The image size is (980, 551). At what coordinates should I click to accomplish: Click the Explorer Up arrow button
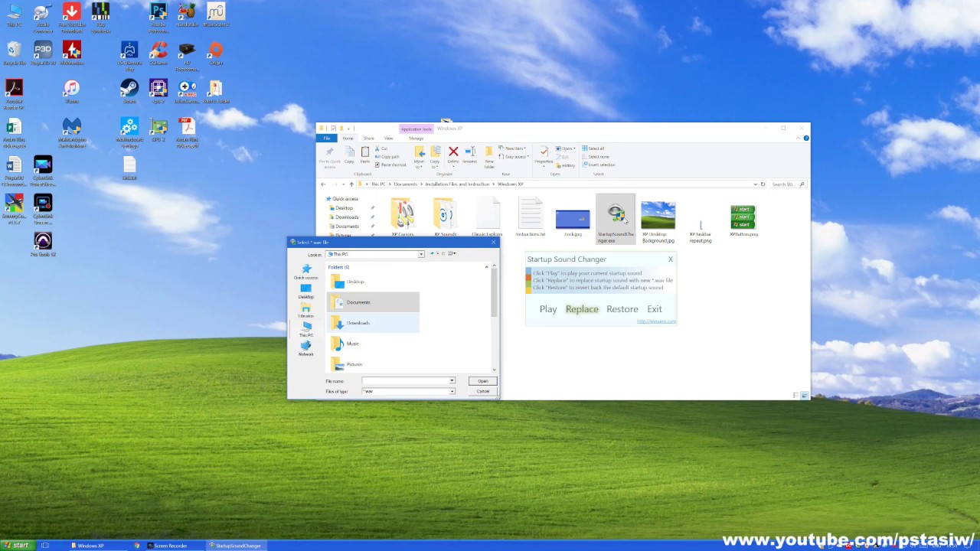tap(351, 184)
